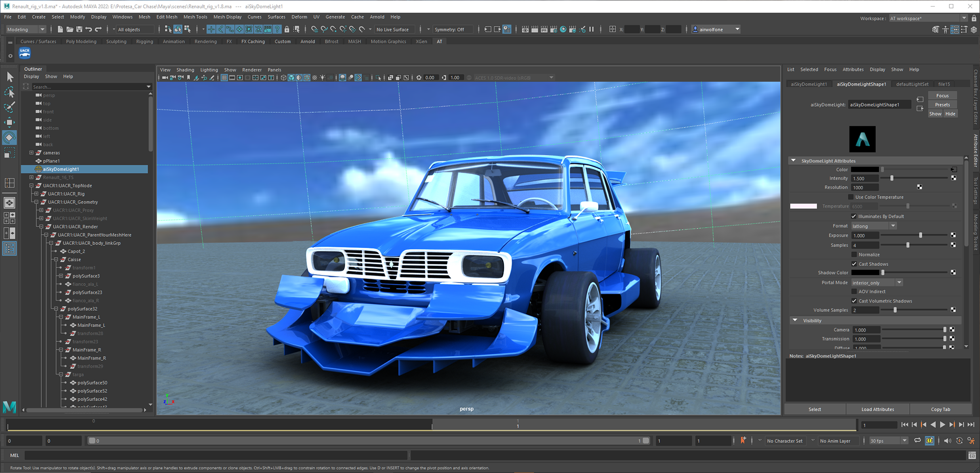Open the Arnold menu

pos(377,17)
